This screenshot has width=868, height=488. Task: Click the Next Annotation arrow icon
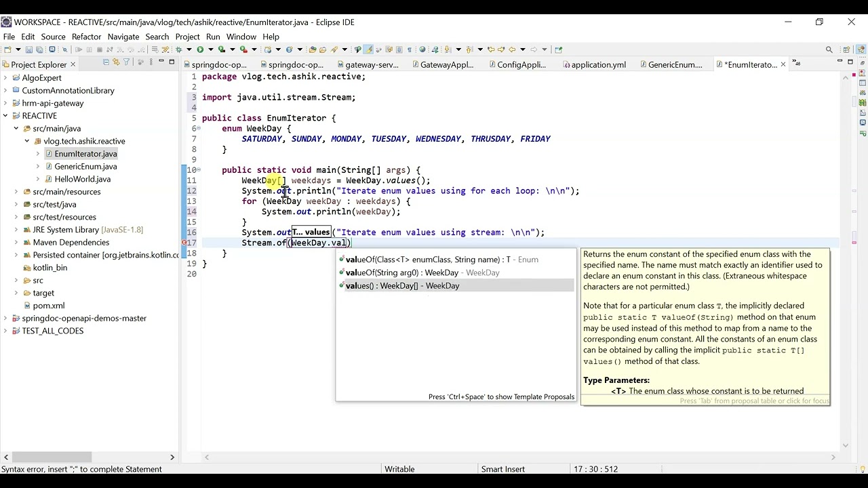448,49
